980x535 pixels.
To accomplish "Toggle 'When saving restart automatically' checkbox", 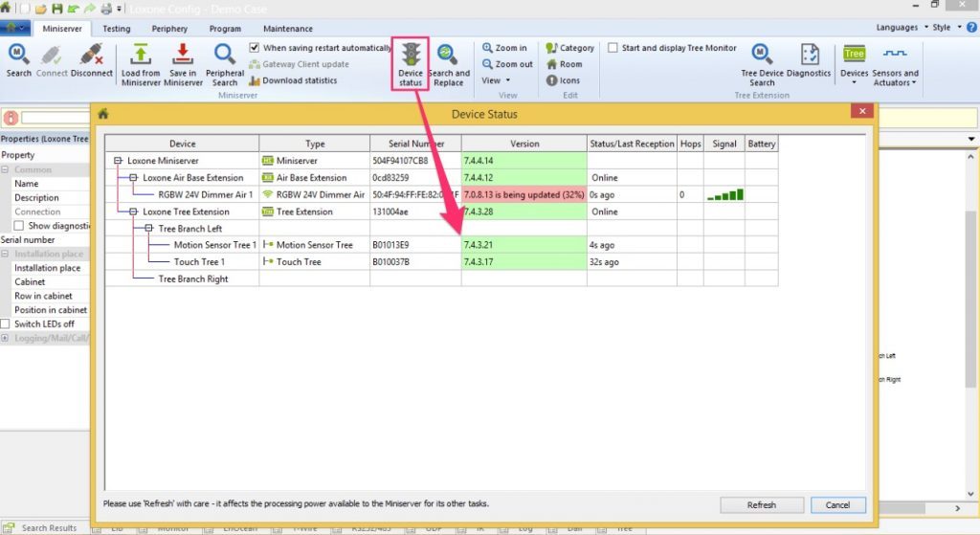I will (254, 48).
